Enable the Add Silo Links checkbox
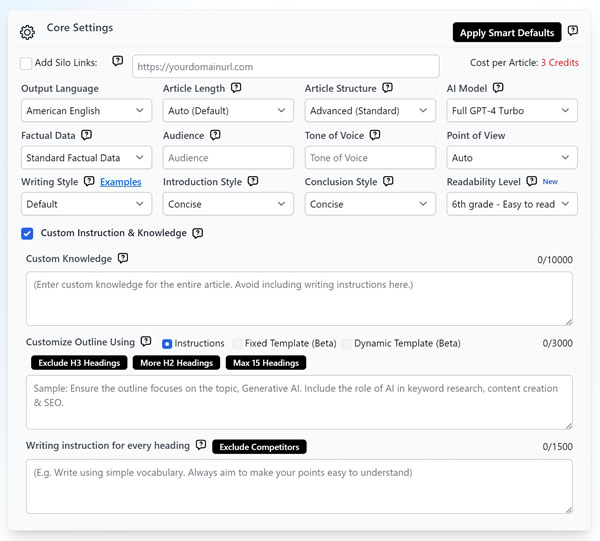The width and height of the screenshot is (600, 541). [26, 63]
